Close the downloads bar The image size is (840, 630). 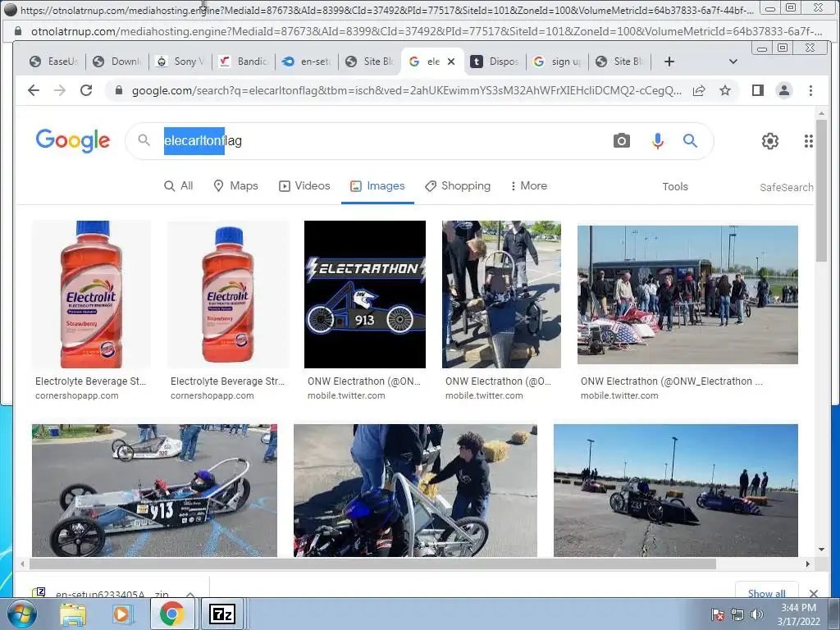tap(814, 592)
